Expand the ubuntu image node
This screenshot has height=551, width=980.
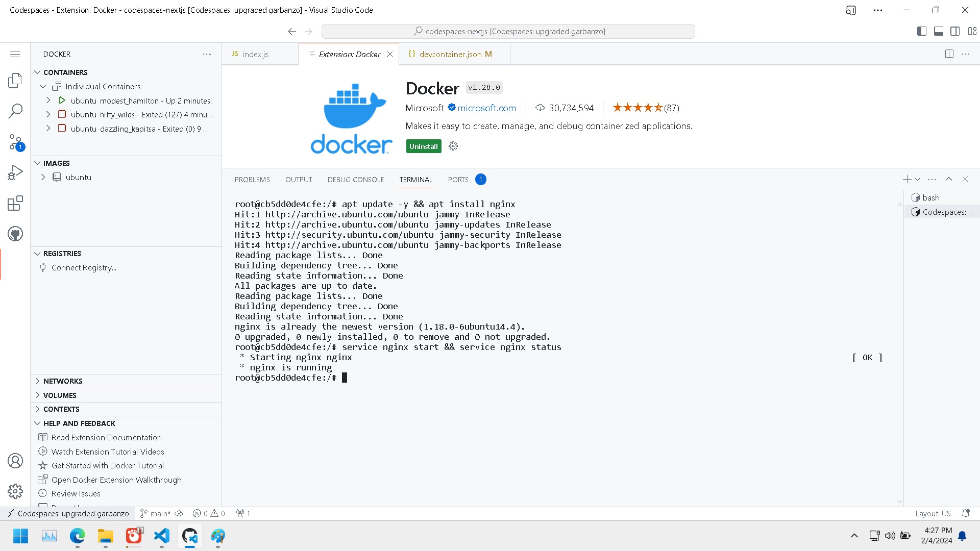pyautogui.click(x=43, y=177)
